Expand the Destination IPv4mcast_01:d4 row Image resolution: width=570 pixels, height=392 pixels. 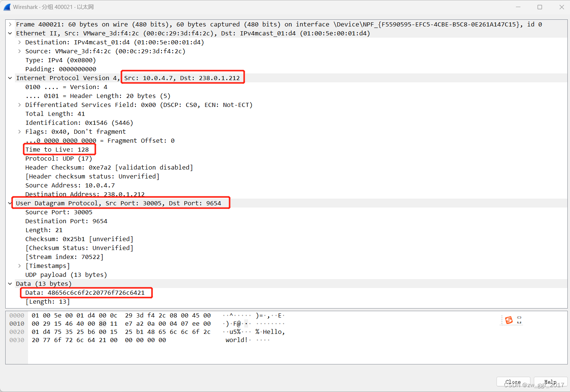tap(19, 42)
